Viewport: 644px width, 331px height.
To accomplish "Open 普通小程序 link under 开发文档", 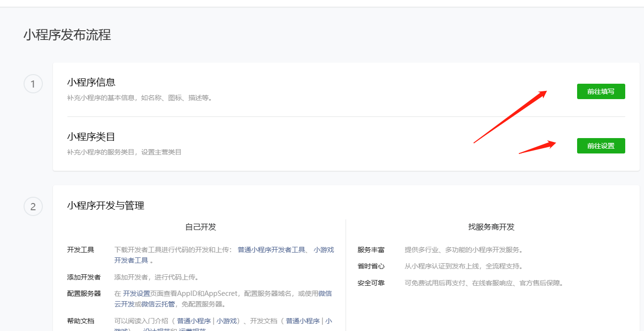I will [x=302, y=321].
